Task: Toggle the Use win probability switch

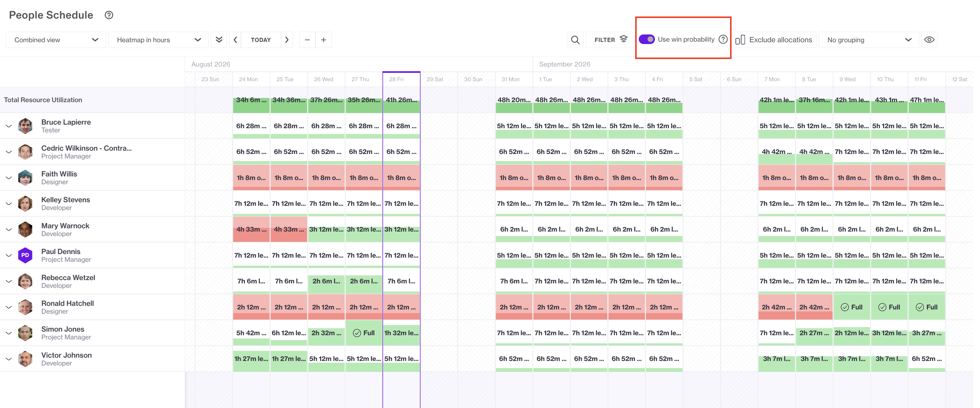Action: click(647, 39)
